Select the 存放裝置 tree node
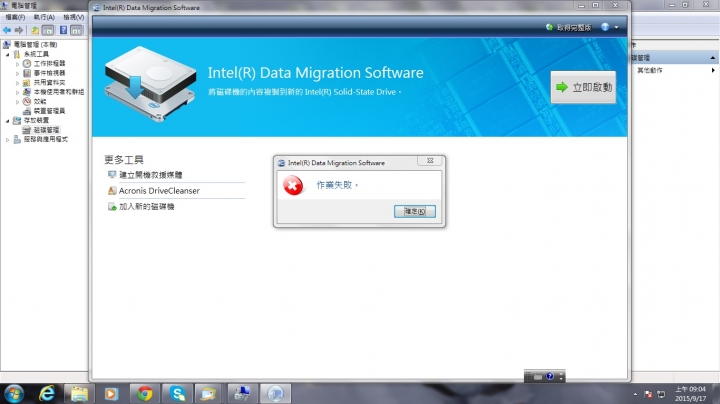The image size is (720, 404). pyautogui.click(x=36, y=120)
